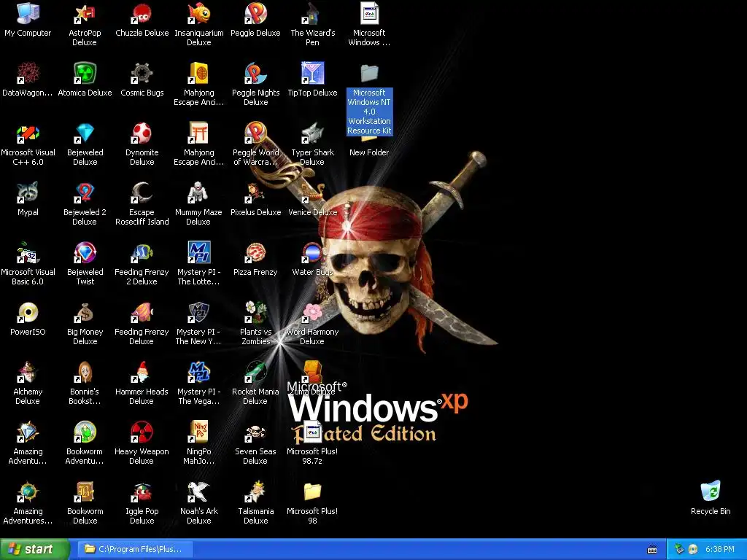
Task: Select the Word Harmony Deluxe flower icon
Action: [312, 313]
